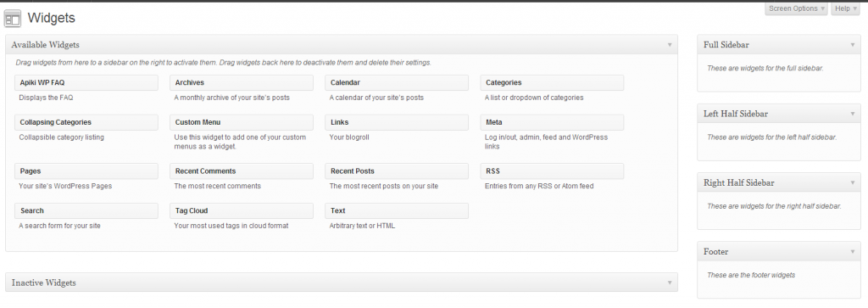Click 'These are the footer widgets' text
Screen dimensions: 868x308
[751, 275]
